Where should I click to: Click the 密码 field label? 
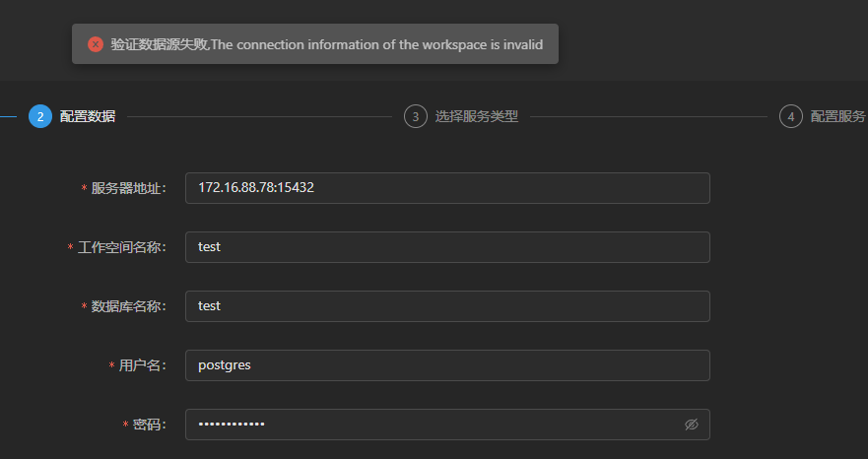click(148, 425)
